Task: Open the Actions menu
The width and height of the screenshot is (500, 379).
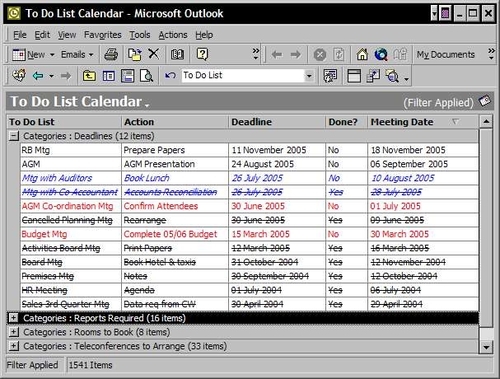Action: coord(173,35)
